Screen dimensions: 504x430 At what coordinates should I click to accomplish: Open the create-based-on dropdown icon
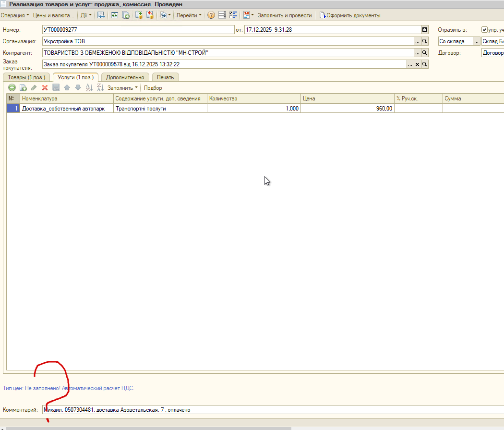coord(165,15)
